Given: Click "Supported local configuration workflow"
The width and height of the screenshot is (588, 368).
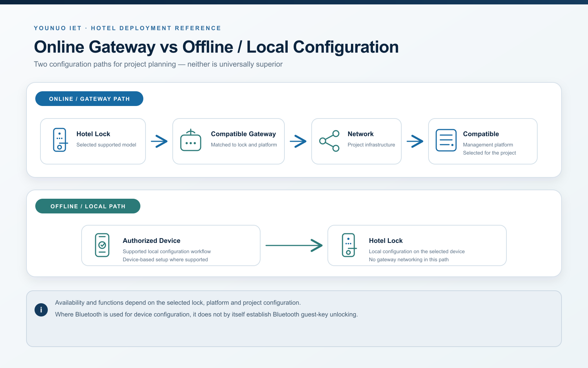Looking at the screenshot, I should point(167,251).
